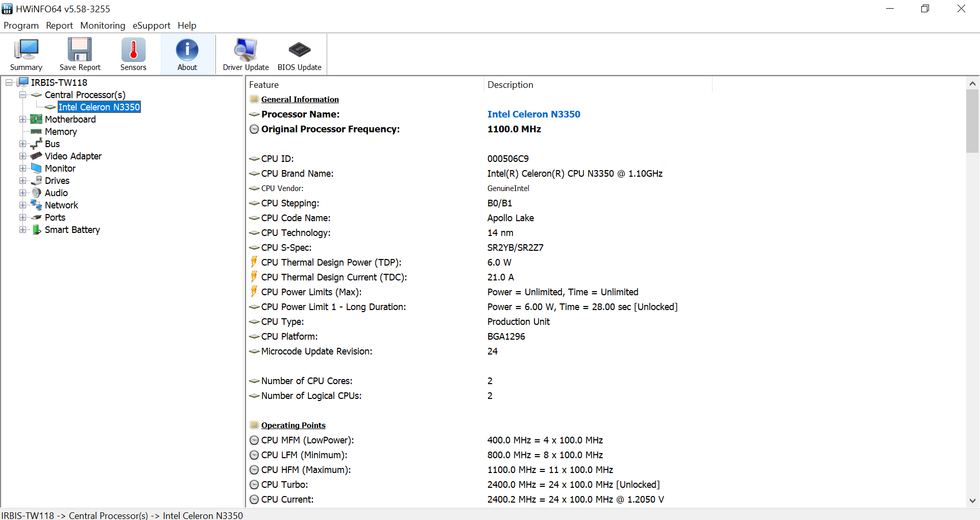Viewport: 980px width, 520px height.
Task: Click the Motherboard tree icon
Action: point(36,119)
